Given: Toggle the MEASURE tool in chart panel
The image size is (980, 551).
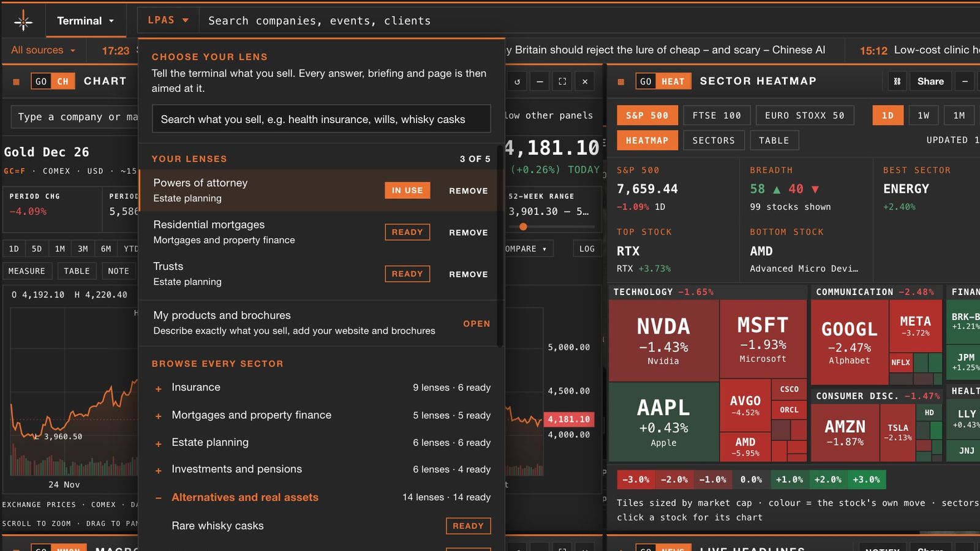Looking at the screenshot, I should coord(27,271).
